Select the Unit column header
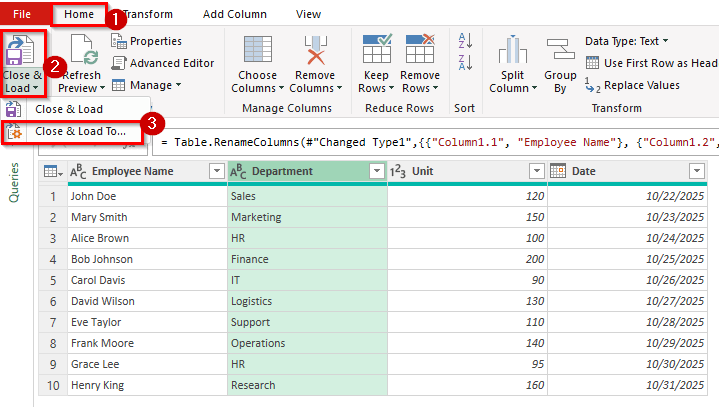719x407 pixels. (x=467, y=171)
